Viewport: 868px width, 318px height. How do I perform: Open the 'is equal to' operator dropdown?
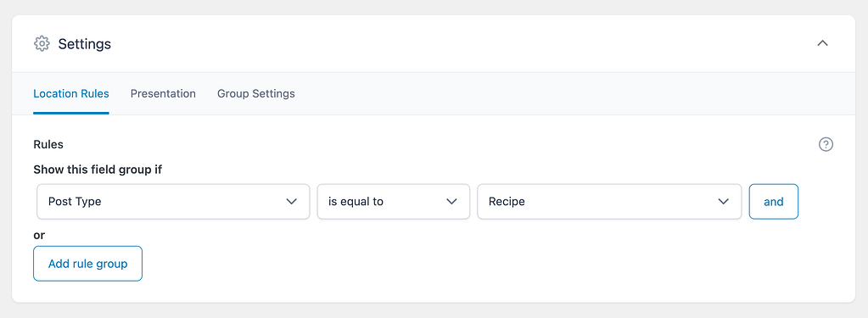click(393, 201)
